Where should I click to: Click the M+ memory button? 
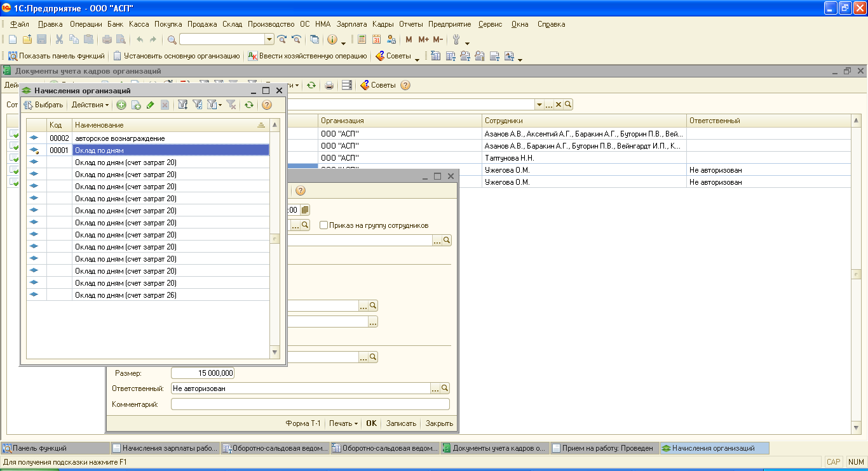click(424, 39)
